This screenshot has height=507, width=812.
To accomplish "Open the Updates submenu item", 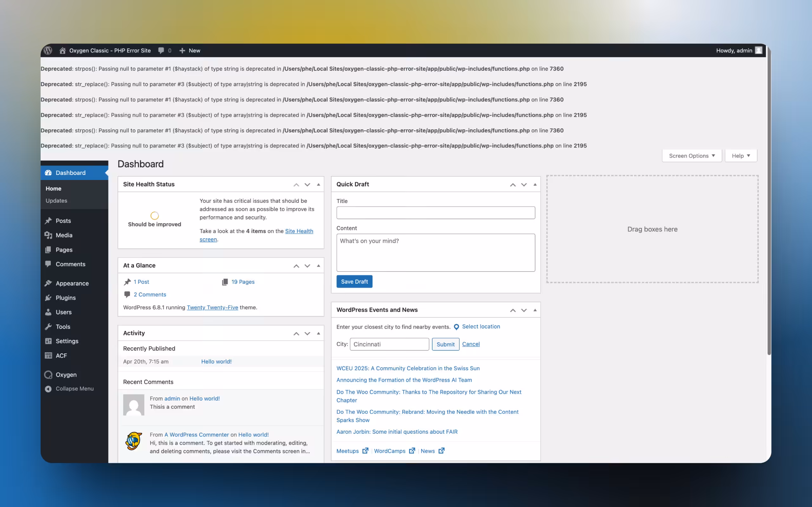I will (x=56, y=201).
